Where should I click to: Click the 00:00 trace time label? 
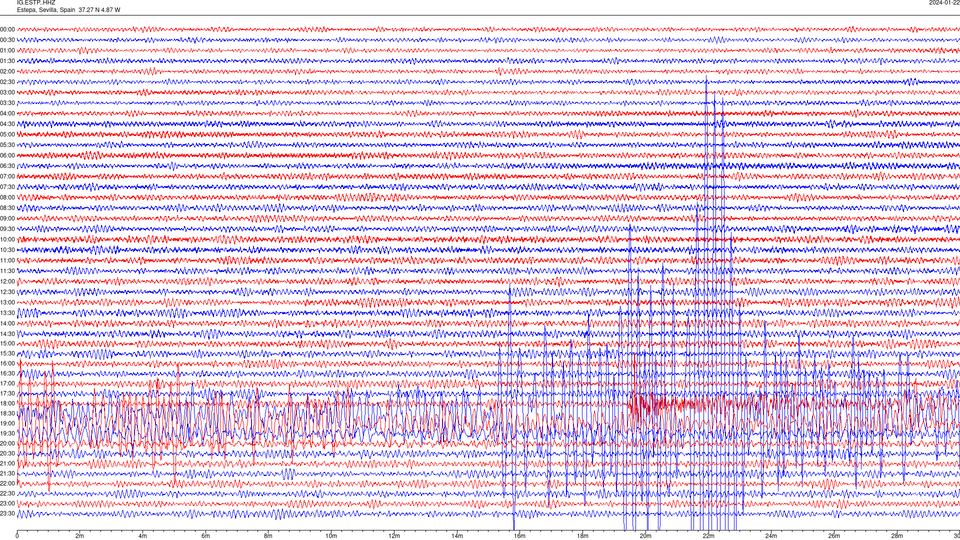(7, 29)
